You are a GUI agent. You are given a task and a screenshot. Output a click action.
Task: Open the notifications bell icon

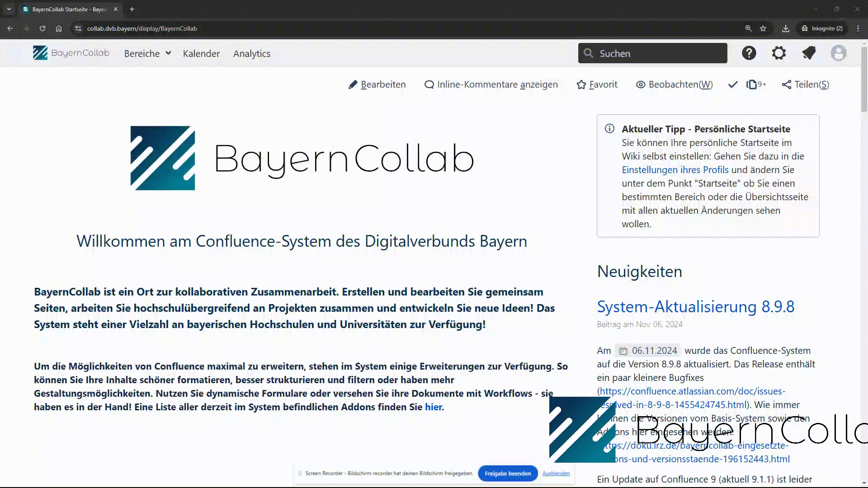809,53
